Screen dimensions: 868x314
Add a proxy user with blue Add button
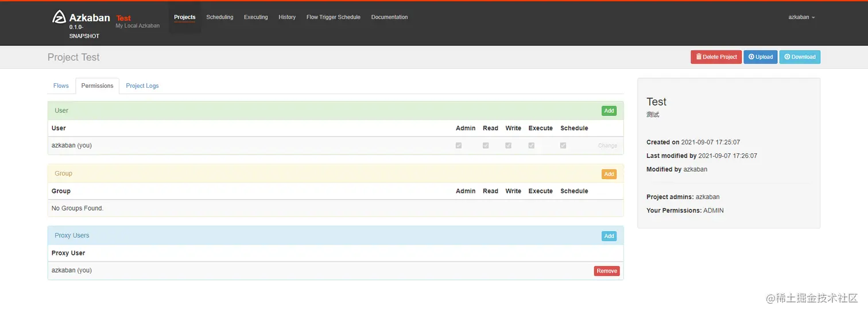click(x=609, y=236)
